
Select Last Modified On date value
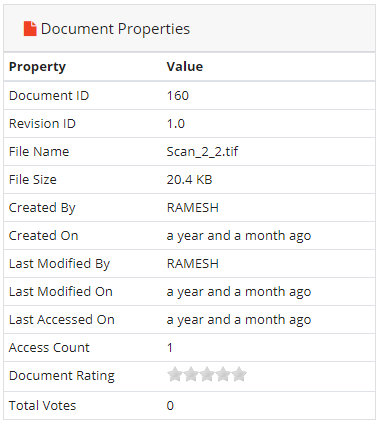(239, 292)
